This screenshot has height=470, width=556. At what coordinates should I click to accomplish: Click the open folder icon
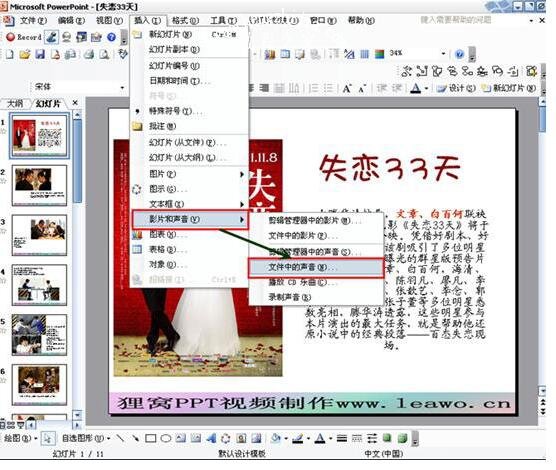[x=24, y=54]
